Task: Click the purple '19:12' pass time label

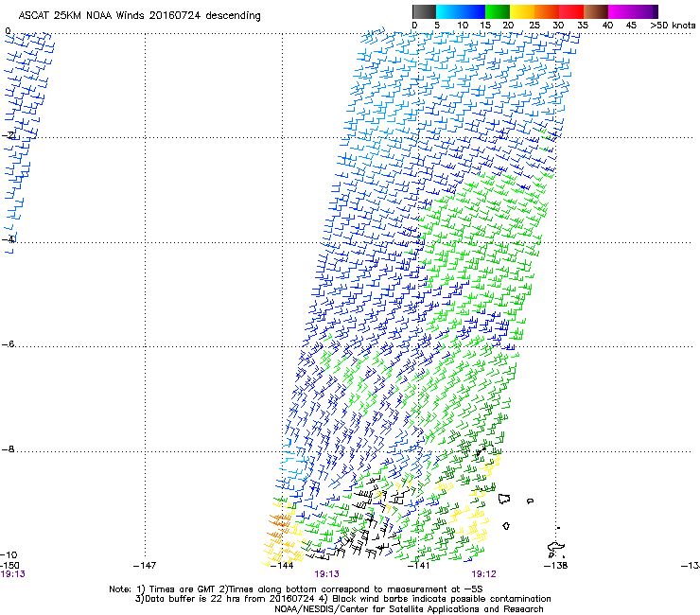Action: click(x=484, y=574)
